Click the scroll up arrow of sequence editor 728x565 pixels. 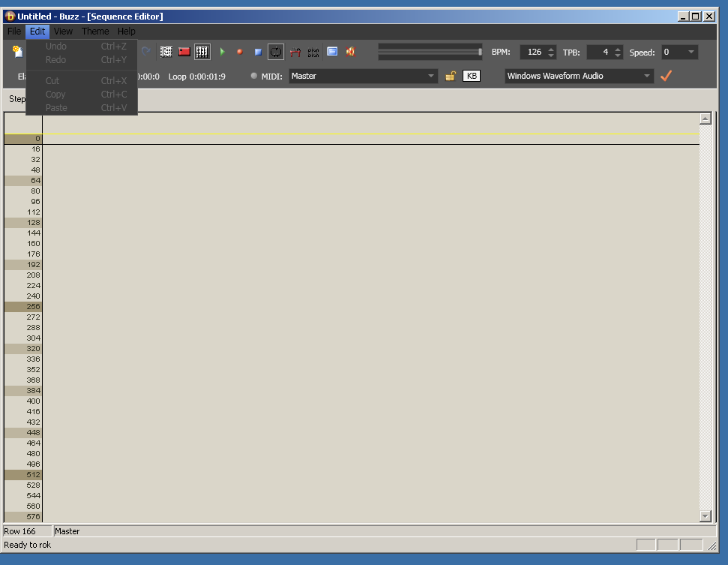(x=706, y=119)
